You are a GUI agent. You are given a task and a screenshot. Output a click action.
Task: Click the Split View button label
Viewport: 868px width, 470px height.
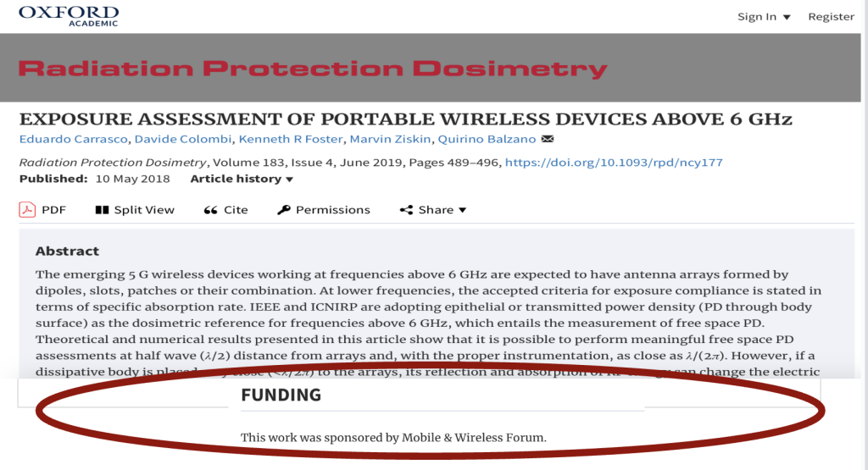tap(144, 210)
